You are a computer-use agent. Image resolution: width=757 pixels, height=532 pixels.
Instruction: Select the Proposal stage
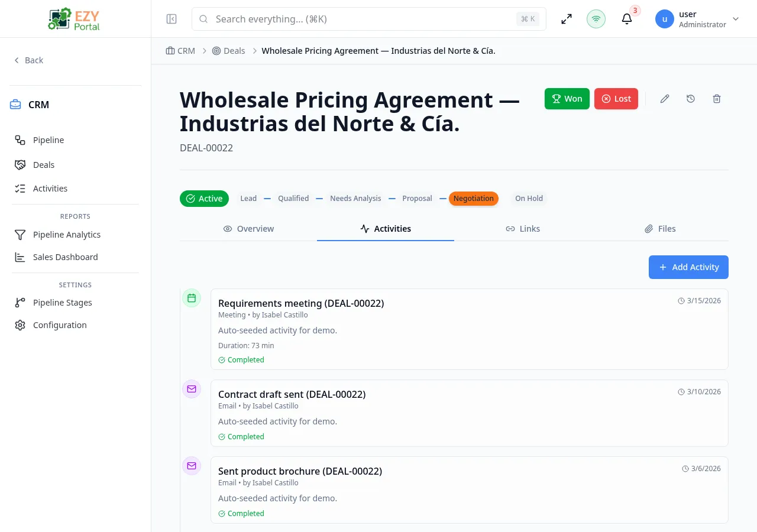tap(417, 199)
